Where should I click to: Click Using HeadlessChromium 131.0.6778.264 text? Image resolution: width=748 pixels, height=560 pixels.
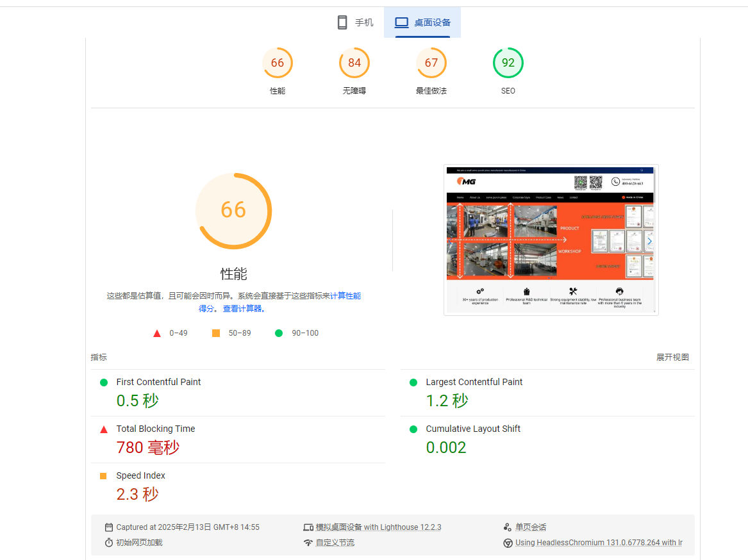(x=599, y=543)
